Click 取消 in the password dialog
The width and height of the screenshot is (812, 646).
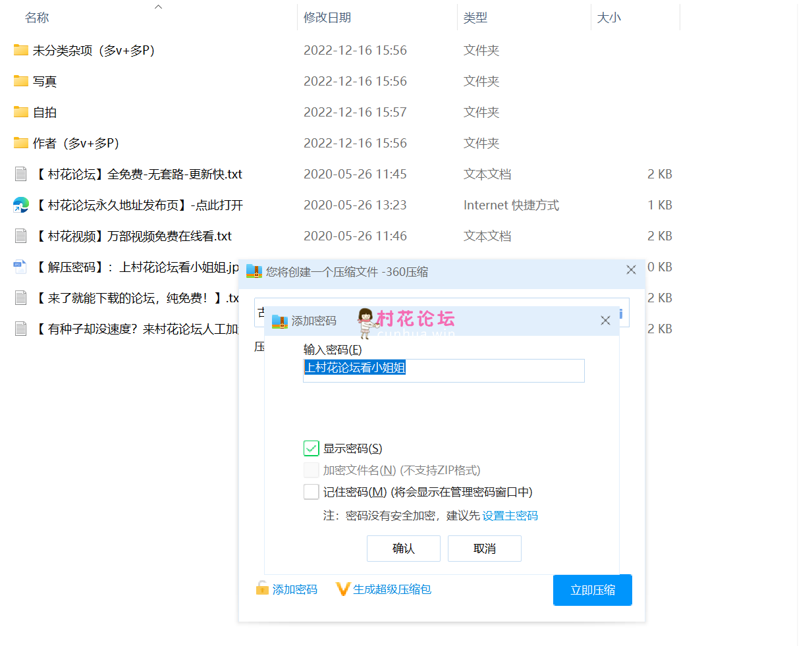(484, 549)
